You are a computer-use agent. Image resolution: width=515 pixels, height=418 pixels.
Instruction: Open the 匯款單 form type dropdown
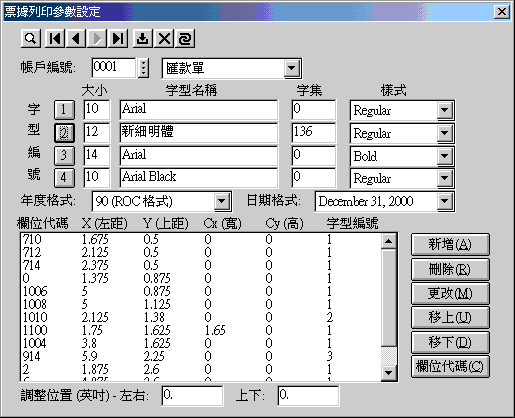292,68
